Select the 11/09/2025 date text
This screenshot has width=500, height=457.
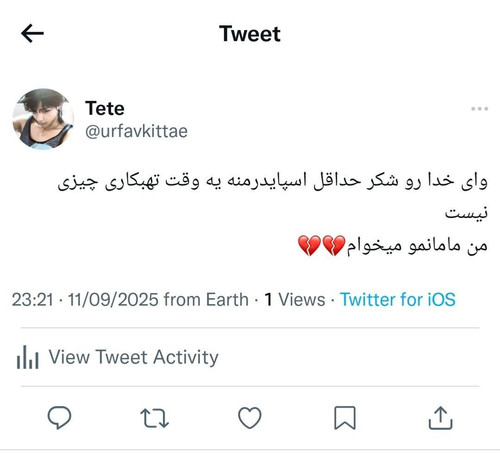[113, 299]
